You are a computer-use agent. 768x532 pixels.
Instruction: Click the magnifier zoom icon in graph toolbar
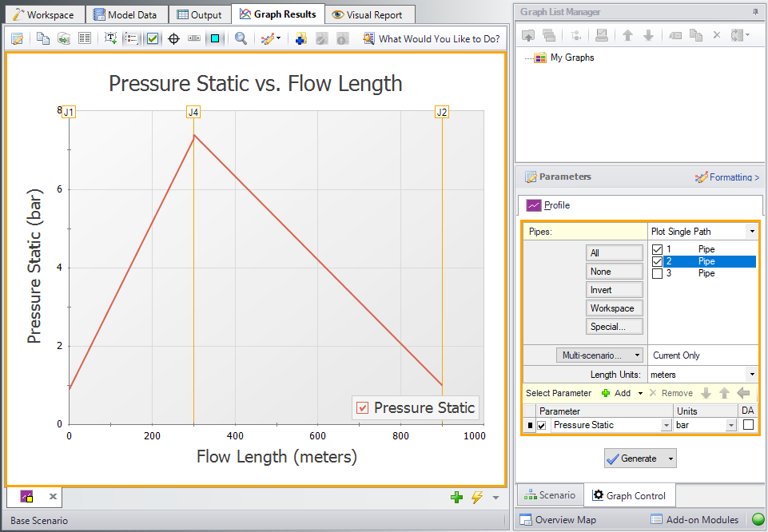[241, 38]
